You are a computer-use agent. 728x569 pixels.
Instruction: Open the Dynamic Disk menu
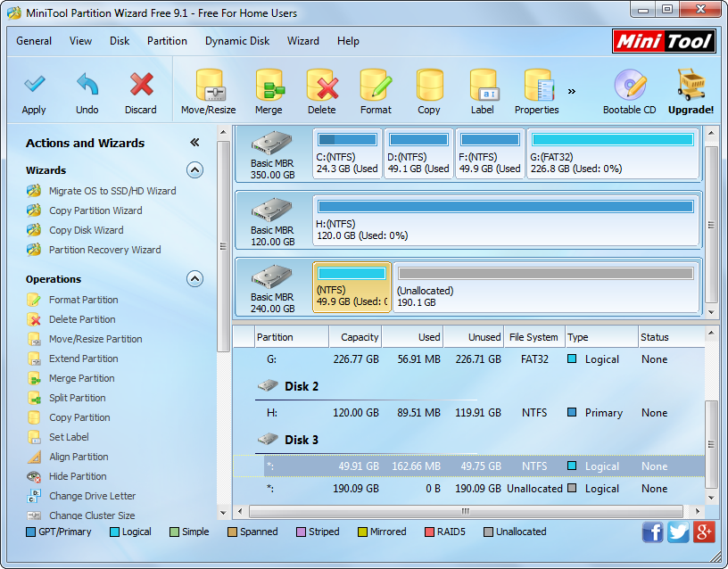pos(237,41)
